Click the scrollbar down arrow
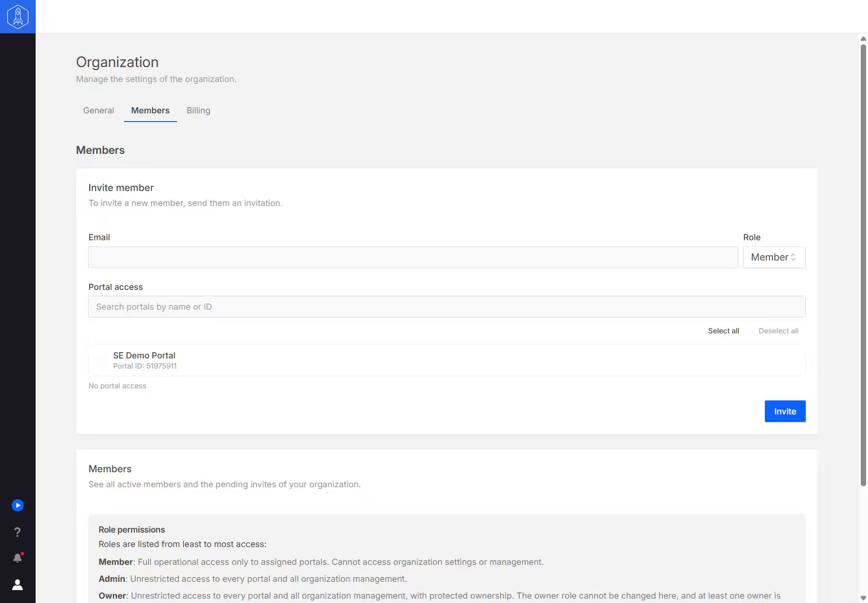868x603 pixels. (863, 598)
